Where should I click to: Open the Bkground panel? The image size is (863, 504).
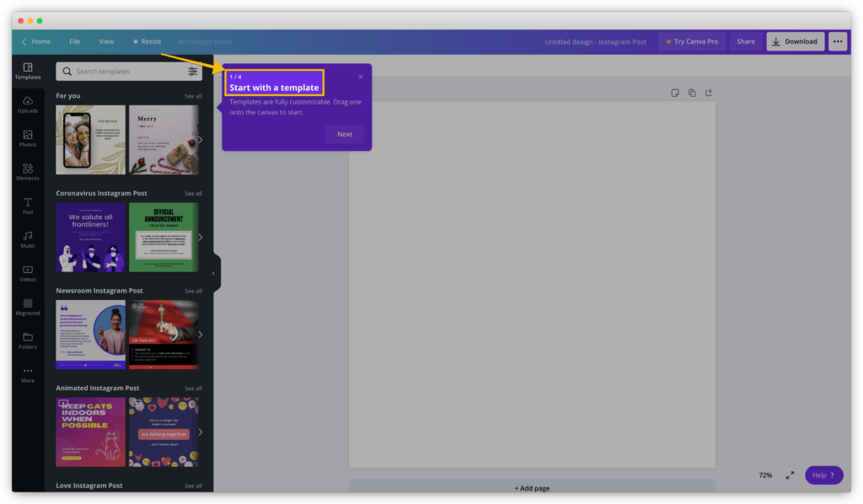point(28,307)
